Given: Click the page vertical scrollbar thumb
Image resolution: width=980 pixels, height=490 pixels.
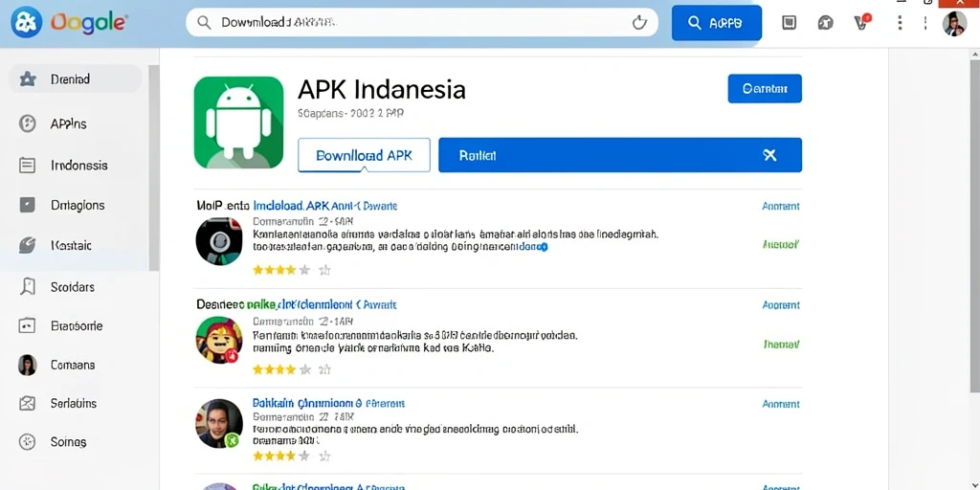Looking at the screenshot, I should click(x=975, y=226).
